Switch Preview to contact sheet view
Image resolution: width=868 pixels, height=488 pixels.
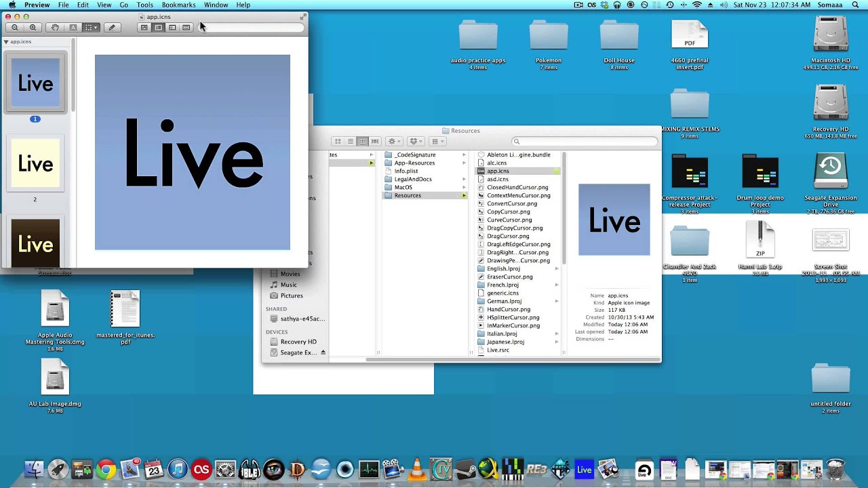186,28
